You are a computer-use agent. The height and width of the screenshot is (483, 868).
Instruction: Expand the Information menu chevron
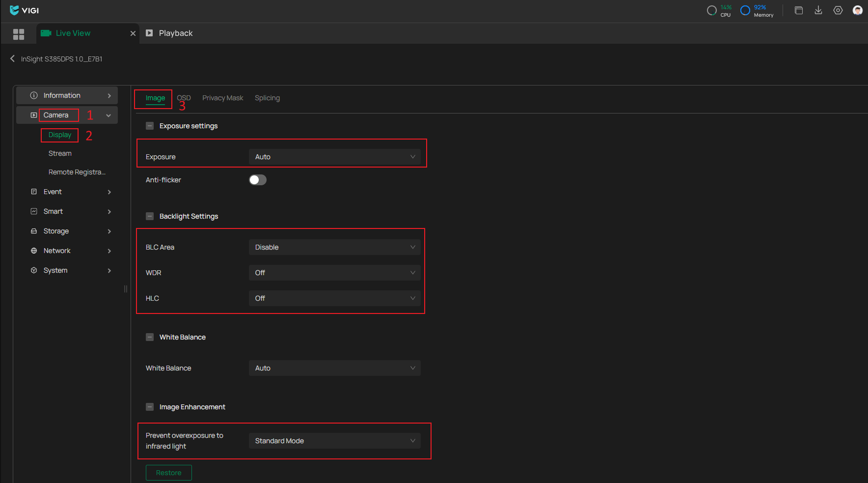click(x=109, y=96)
